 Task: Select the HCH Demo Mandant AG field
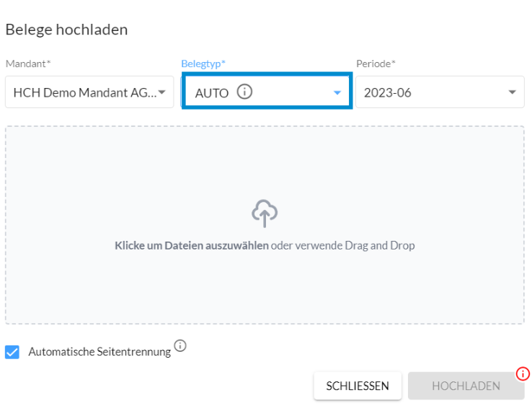click(x=89, y=92)
